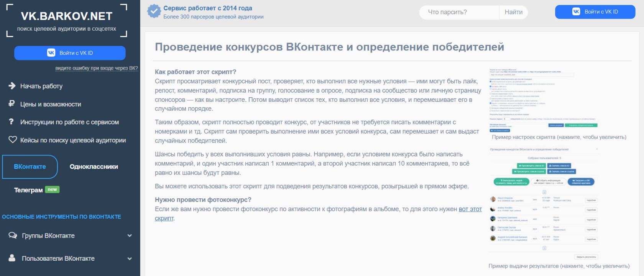Click heading 'Проведение конкурсов ВКонтакте и определение победителей'
The image size is (644, 276).
tap(329, 47)
